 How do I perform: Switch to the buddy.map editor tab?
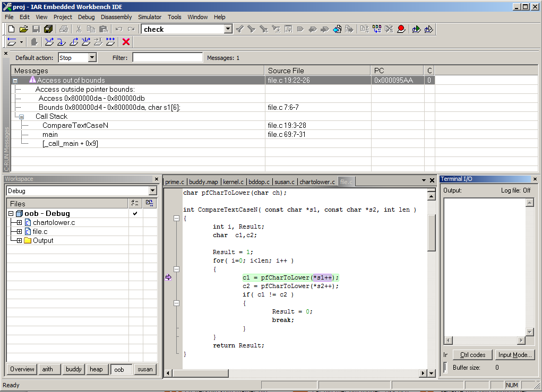(203, 181)
